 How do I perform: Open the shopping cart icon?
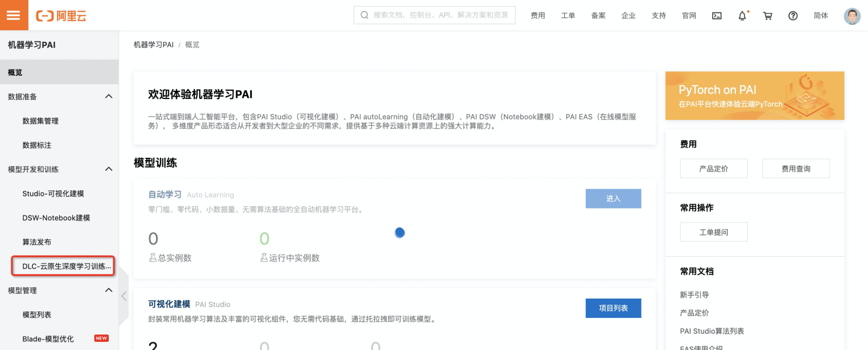tap(768, 16)
